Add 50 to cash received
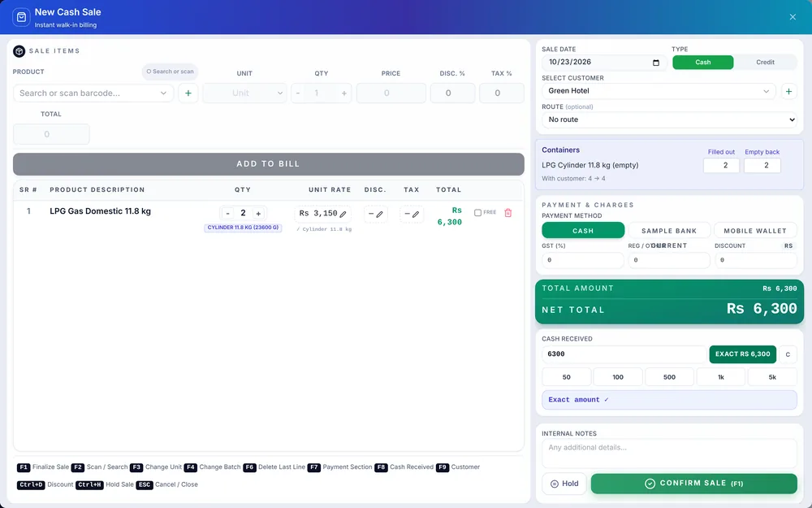 point(567,377)
